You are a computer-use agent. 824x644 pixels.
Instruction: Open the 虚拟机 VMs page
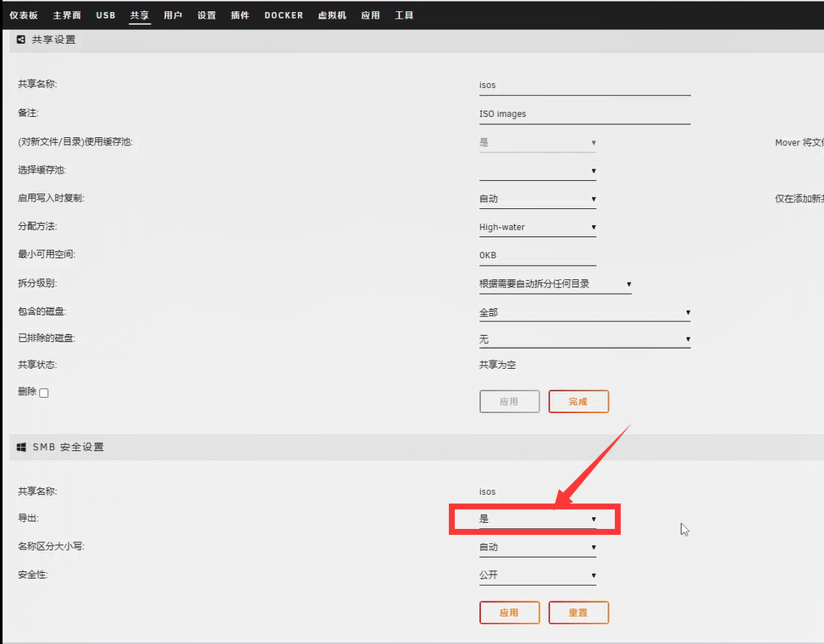coord(332,15)
